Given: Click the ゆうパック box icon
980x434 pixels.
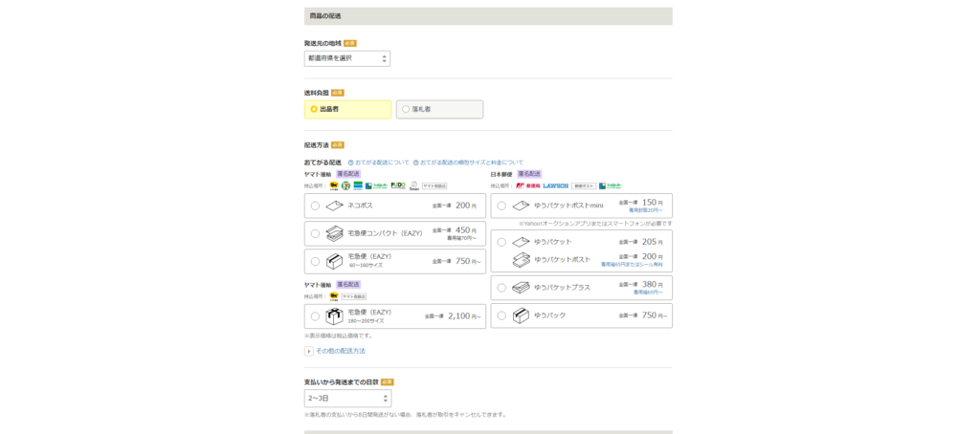Looking at the screenshot, I should tap(521, 315).
